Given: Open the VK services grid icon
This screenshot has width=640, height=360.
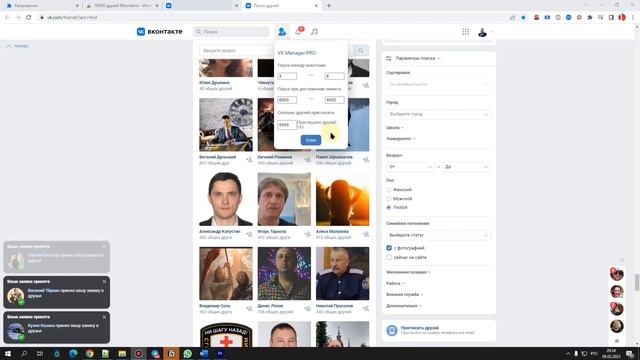Looking at the screenshot, I should click(465, 31).
